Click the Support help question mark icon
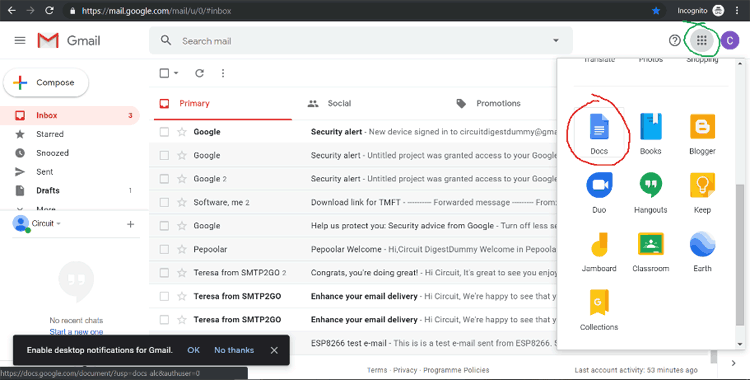The image size is (750, 380). tap(674, 41)
